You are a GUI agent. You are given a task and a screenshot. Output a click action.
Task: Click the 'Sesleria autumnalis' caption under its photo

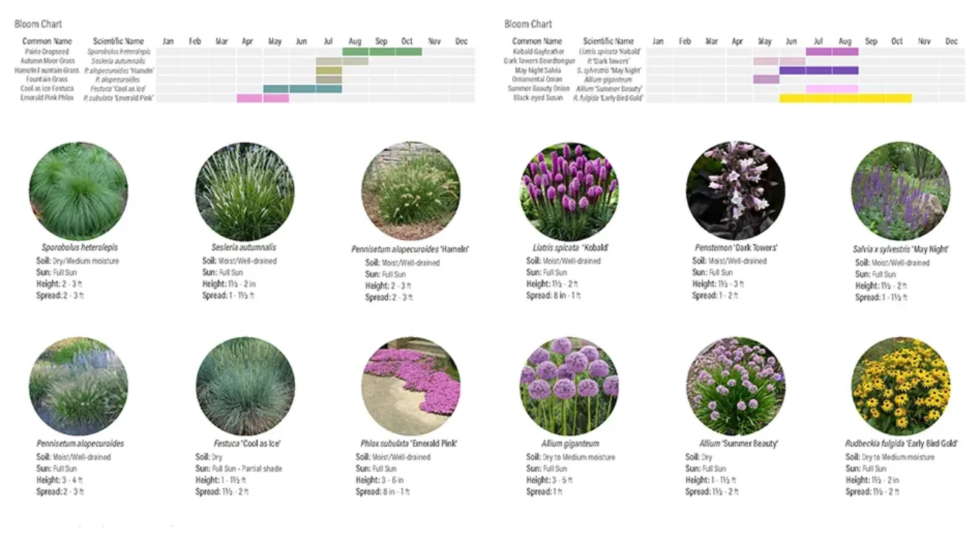pyautogui.click(x=244, y=248)
